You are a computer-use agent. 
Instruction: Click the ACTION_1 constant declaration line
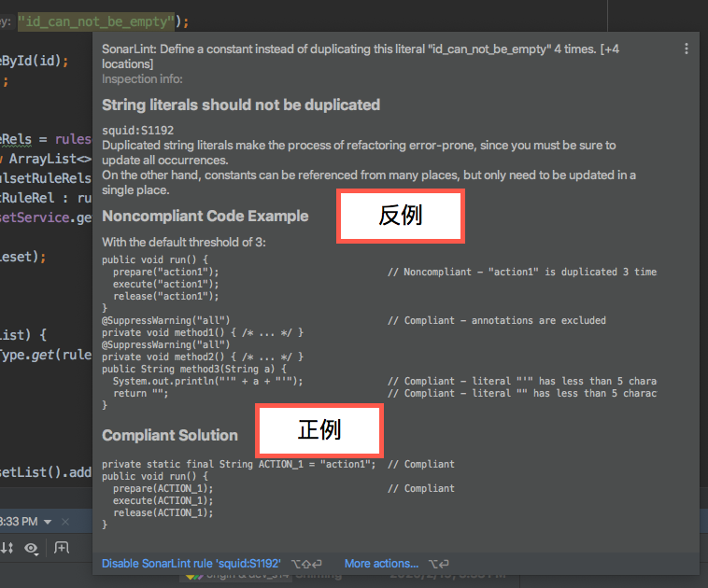238,465
